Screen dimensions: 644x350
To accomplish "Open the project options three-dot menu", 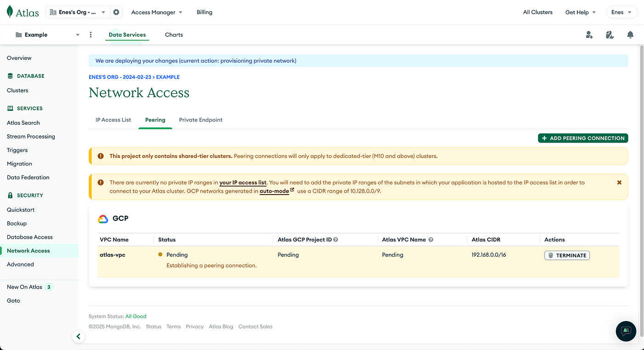I will [91, 34].
